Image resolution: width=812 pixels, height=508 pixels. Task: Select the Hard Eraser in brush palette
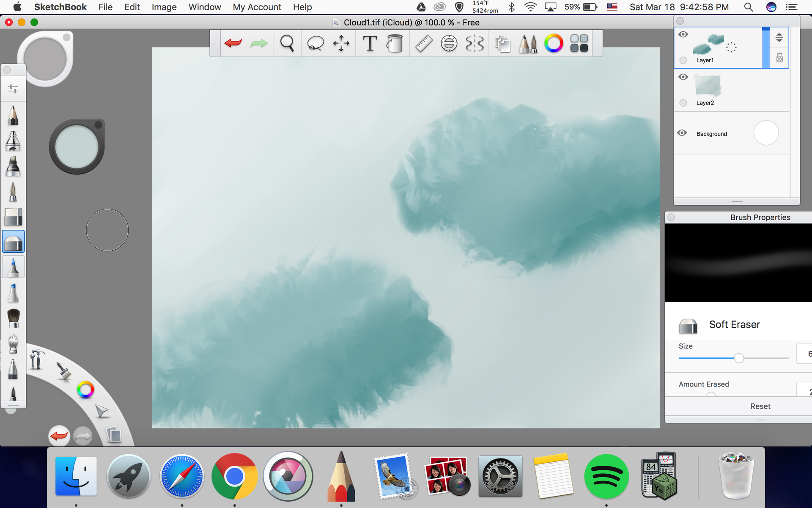coord(13,217)
